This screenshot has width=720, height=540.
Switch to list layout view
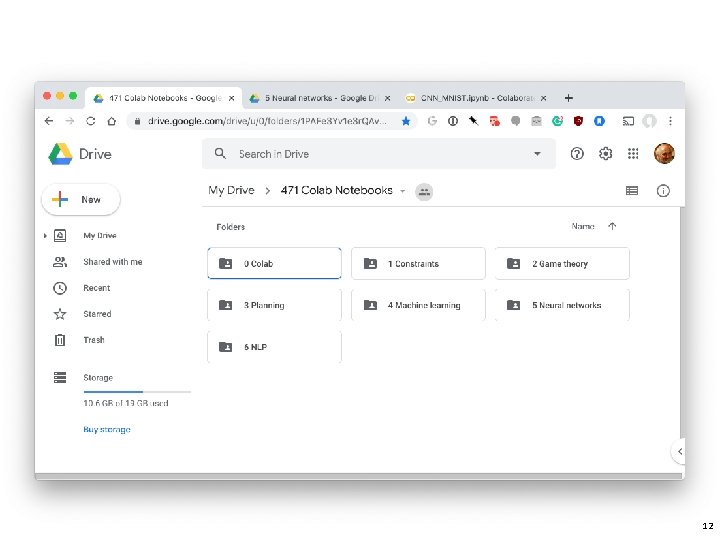pos(632,191)
